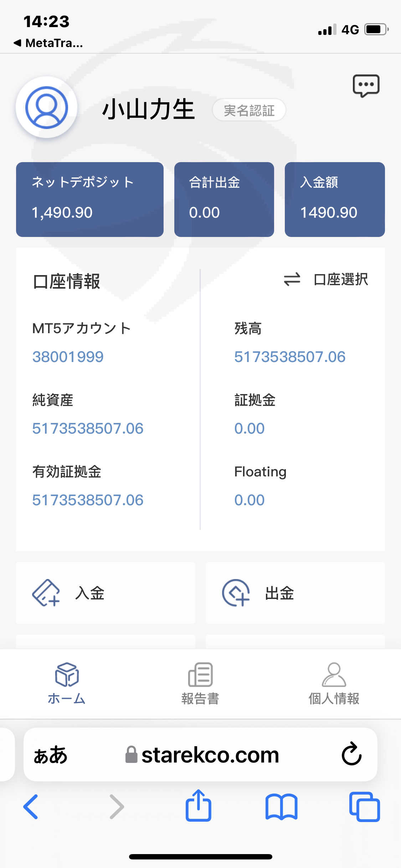401x868 pixels.
Task: Tap the 入金 deposit card icon
Action: [46, 593]
